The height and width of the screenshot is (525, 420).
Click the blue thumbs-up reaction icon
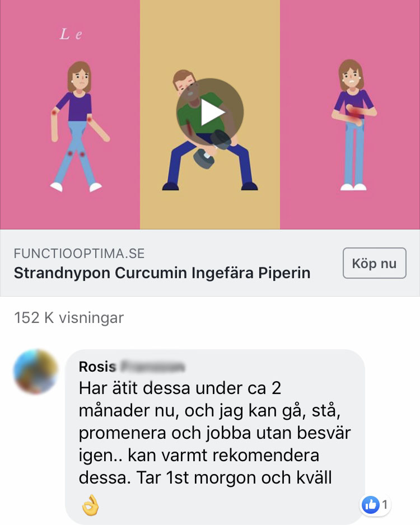pyautogui.click(x=370, y=504)
